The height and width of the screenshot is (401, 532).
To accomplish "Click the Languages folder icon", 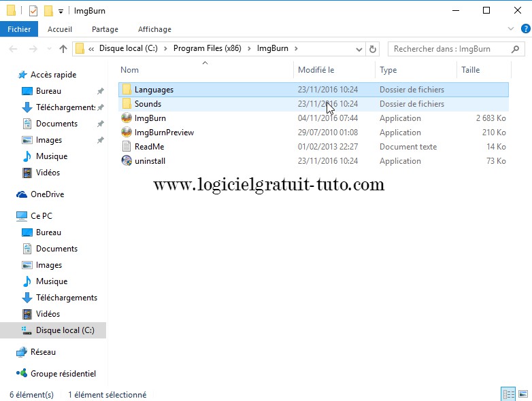I will [x=127, y=90].
